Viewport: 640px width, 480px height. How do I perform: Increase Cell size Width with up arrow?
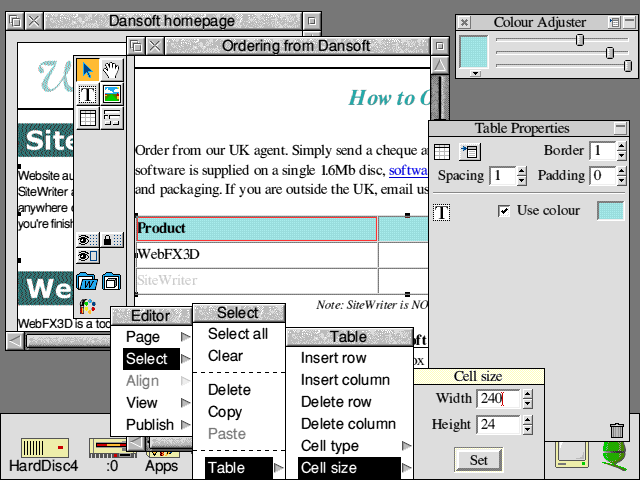(527, 394)
